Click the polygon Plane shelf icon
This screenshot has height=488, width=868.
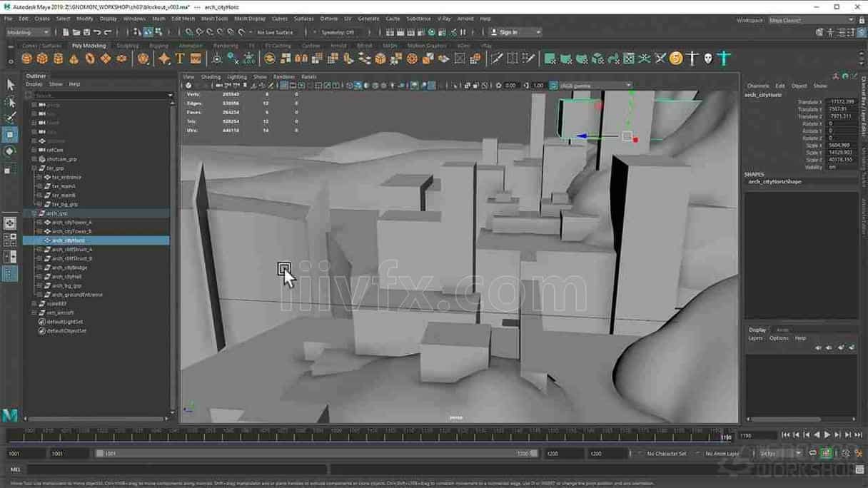pos(106,59)
